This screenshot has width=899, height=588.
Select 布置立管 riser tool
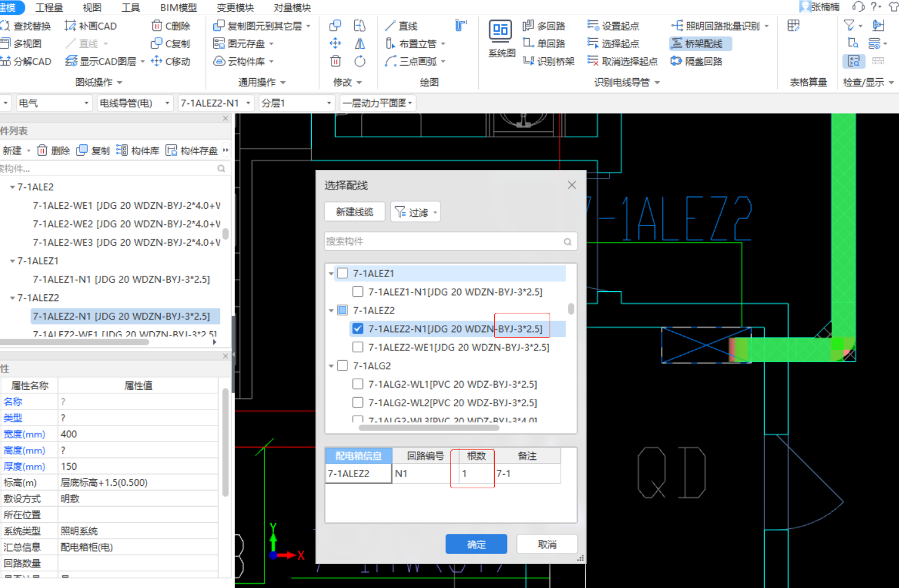pyautogui.click(x=415, y=44)
